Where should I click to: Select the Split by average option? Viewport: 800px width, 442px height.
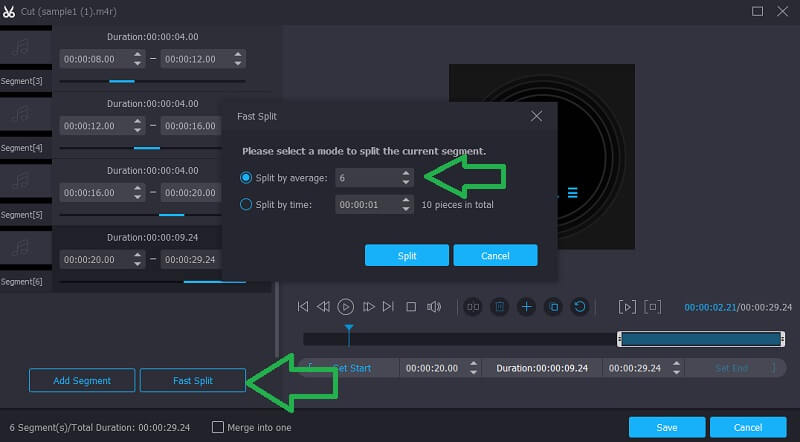(246, 177)
